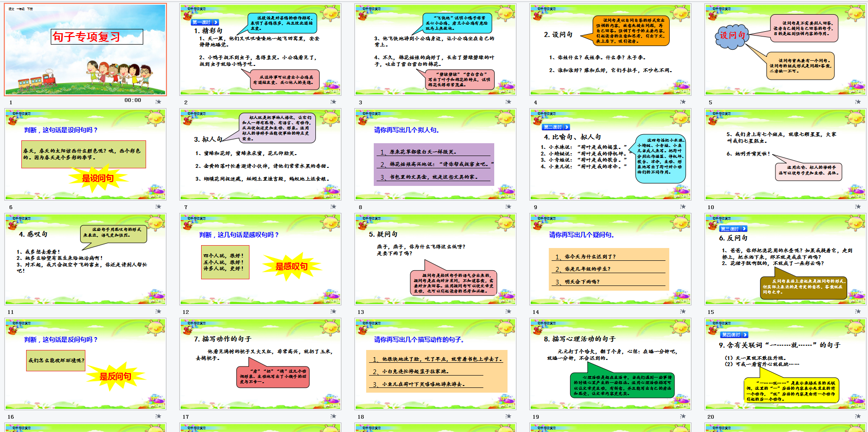Screen dimensions: 868x432
Task: Click slide number label 13
Action: pos(361,312)
